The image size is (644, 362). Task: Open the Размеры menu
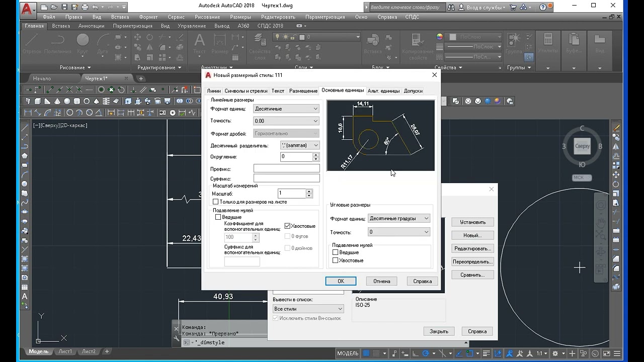[x=240, y=17]
